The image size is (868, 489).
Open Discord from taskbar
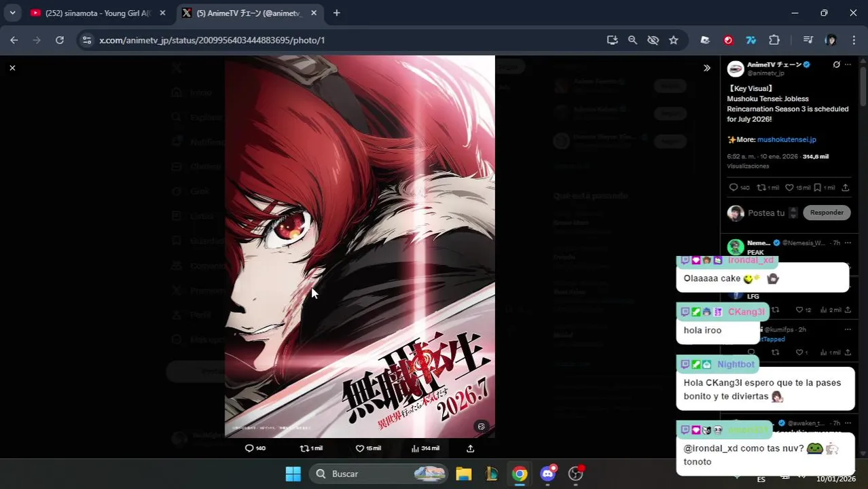pyautogui.click(x=547, y=474)
